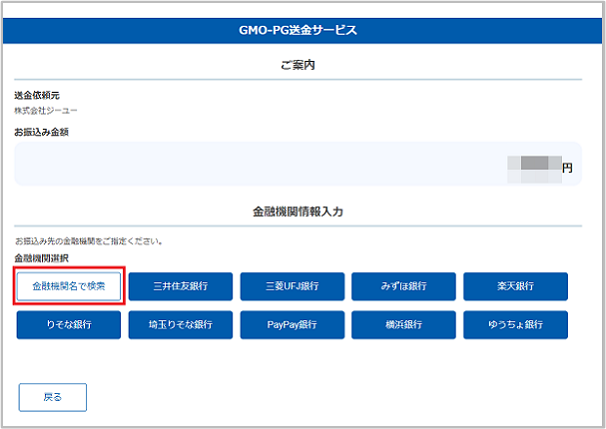This screenshot has width=606, height=429.
Task: Choose 埼玉りそな銀行 as the bank
Action: [x=180, y=325]
